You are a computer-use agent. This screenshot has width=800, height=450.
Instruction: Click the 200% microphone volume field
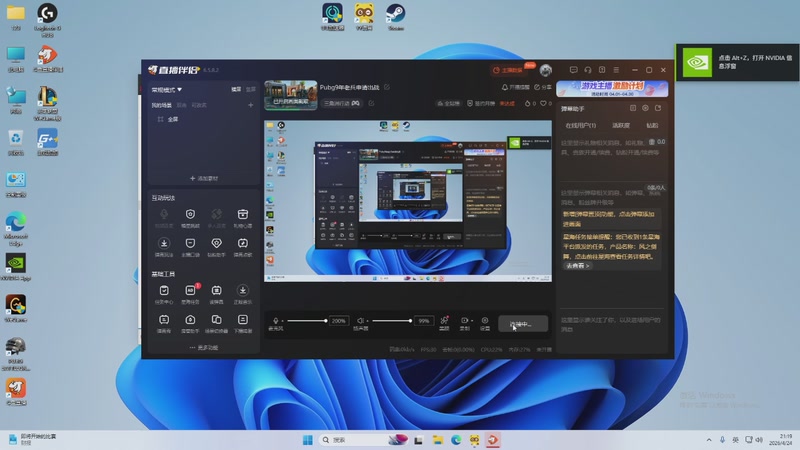pyautogui.click(x=339, y=321)
